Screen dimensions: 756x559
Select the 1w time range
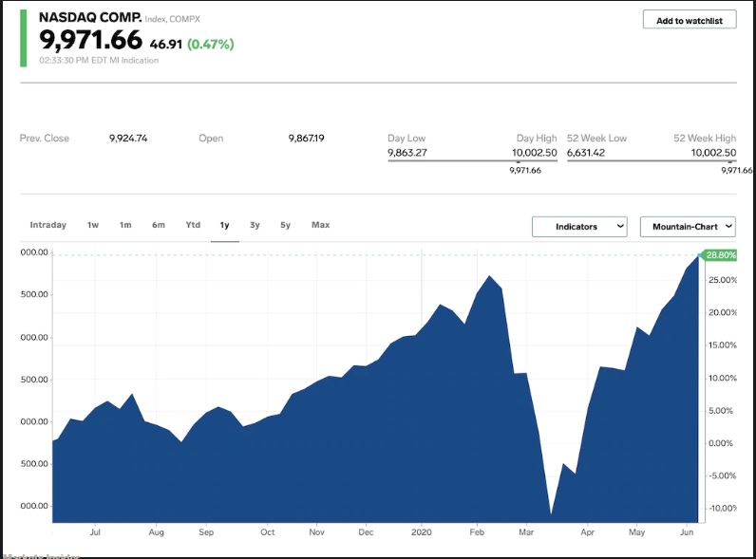pyautogui.click(x=93, y=225)
